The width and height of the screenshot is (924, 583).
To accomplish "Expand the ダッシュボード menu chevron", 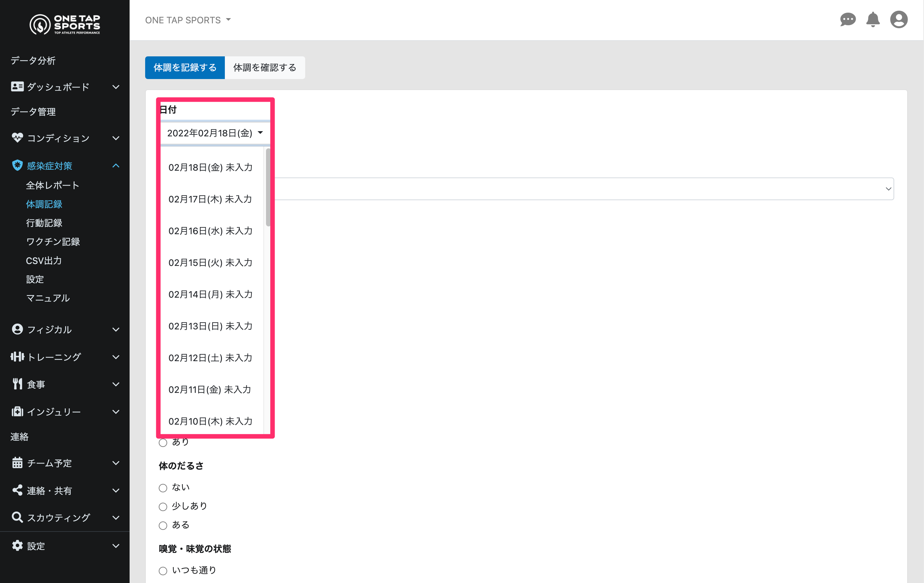I will pos(116,87).
